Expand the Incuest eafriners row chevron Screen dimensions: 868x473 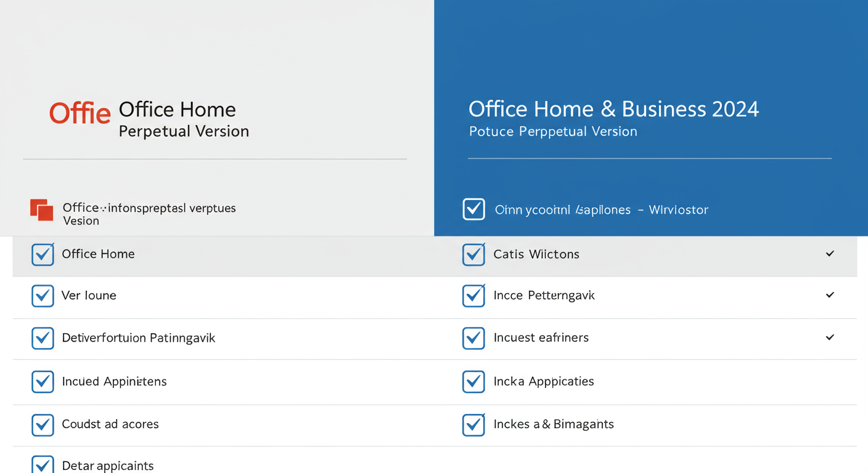[x=830, y=338]
